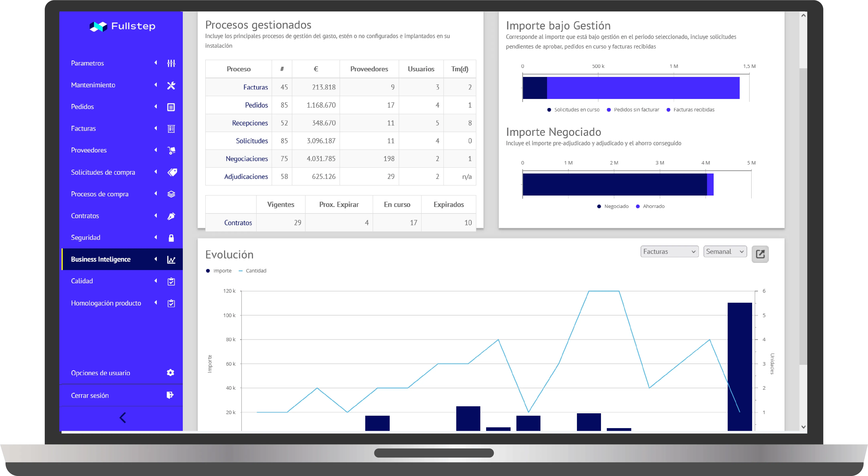Click the Contratos pen icon
The width and height of the screenshot is (868, 476).
(x=171, y=216)
